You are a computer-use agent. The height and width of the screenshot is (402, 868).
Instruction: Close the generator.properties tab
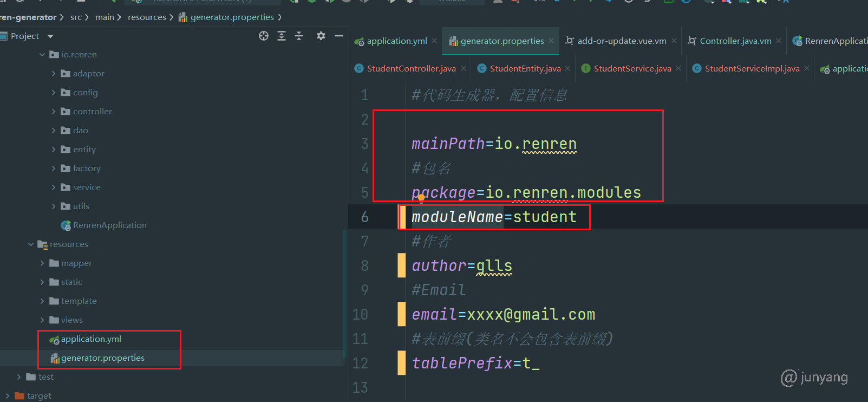(551, 41)
